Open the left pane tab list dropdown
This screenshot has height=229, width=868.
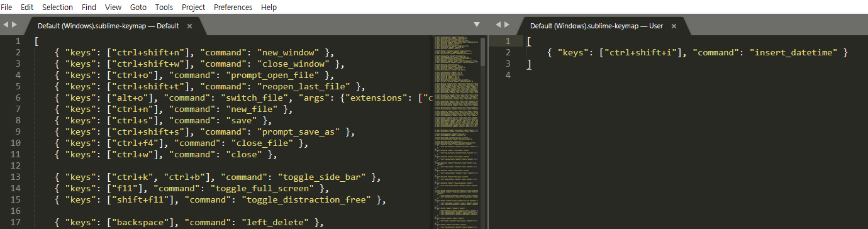[x=476, y=25]
